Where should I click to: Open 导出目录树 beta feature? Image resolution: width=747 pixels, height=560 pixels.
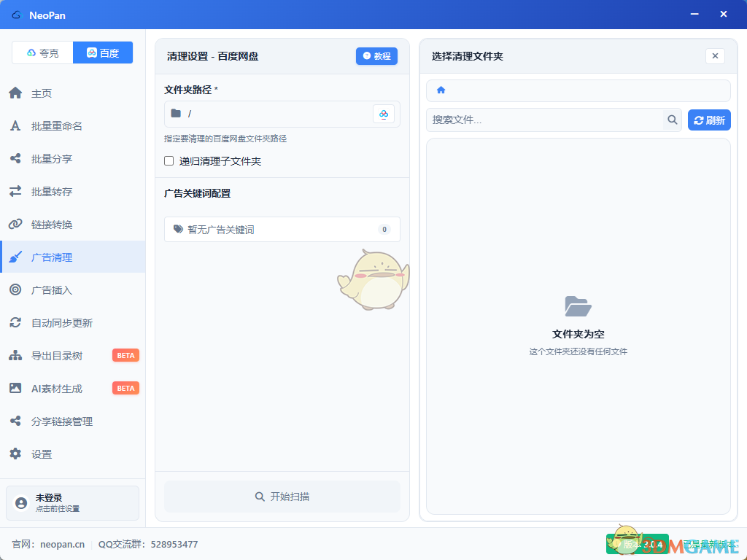[56, 356]
